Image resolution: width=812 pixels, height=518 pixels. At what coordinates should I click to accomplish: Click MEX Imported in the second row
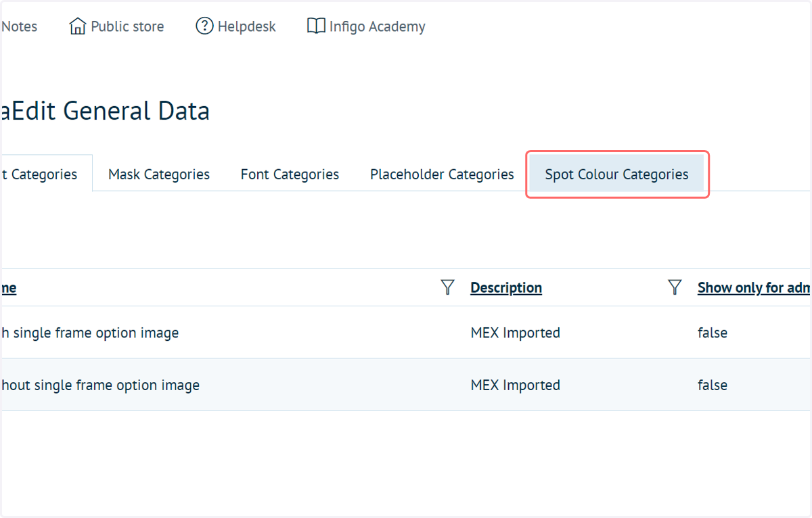click(516, 385)
